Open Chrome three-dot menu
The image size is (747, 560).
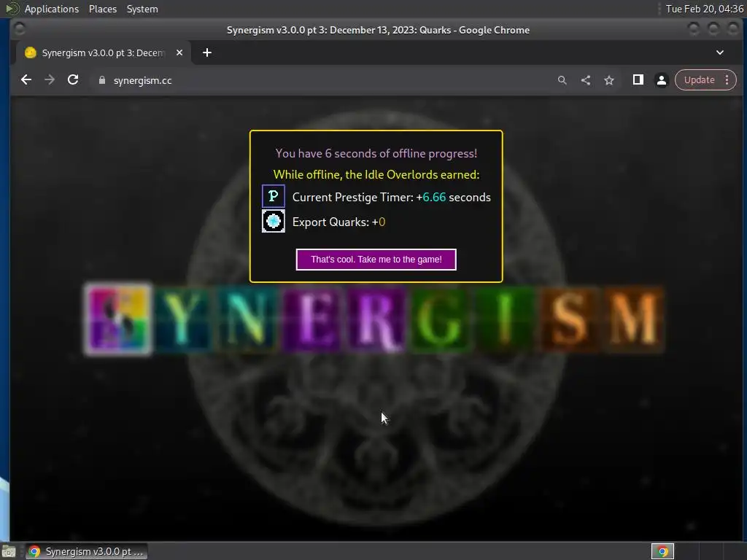(727, 80)
